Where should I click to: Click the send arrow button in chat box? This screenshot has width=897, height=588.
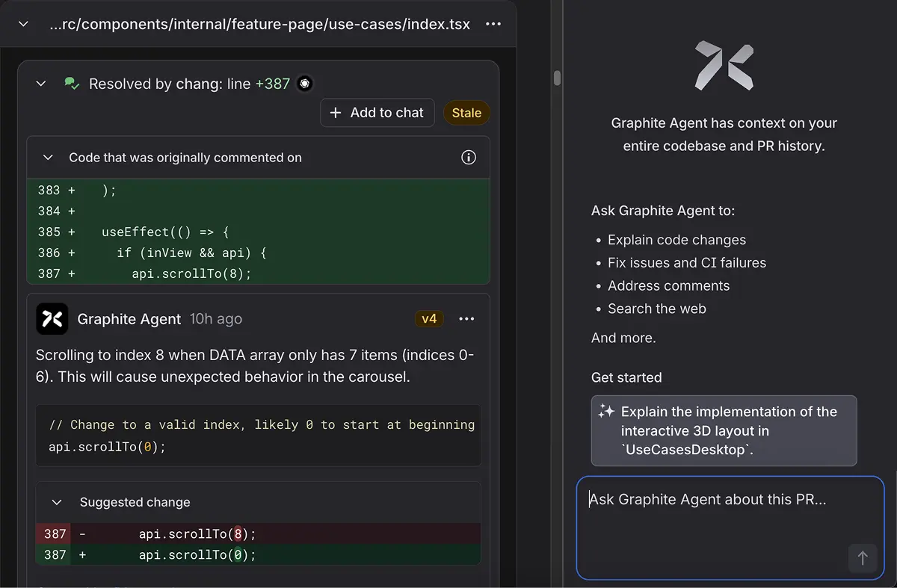point(862,558)
